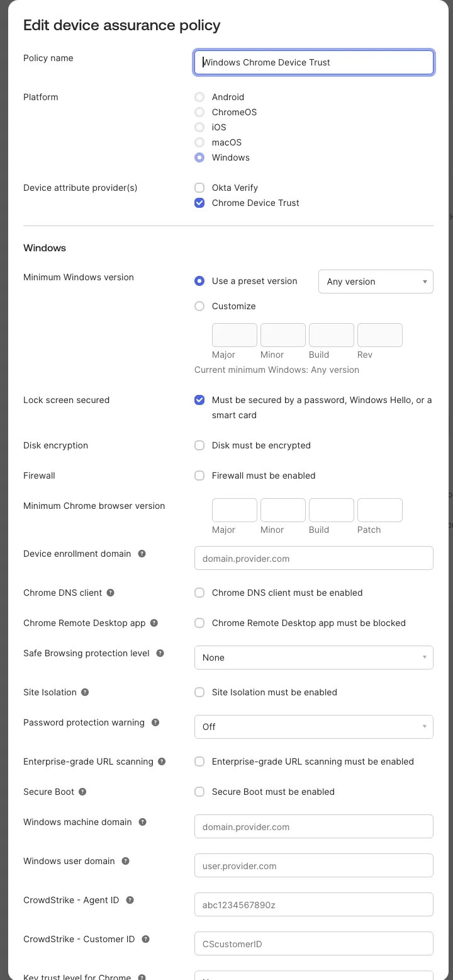Click CrowdStrike - Agent ID help icon
Viewport: 453px width, 980px height.
pyautogui.click(x=130, y=900)
